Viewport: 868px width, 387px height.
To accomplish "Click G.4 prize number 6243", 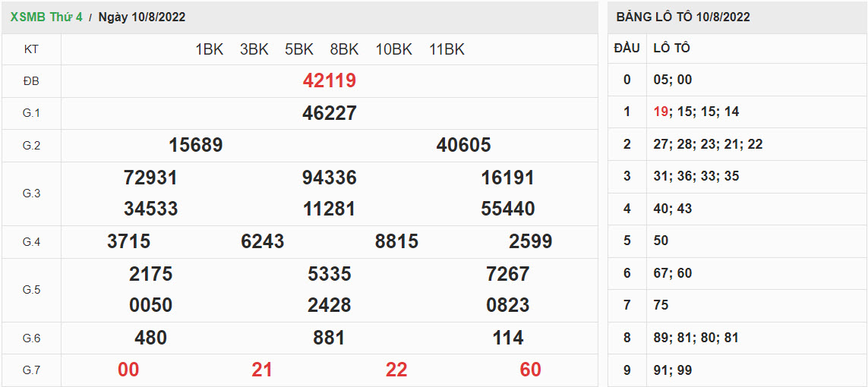I will 262,241.
